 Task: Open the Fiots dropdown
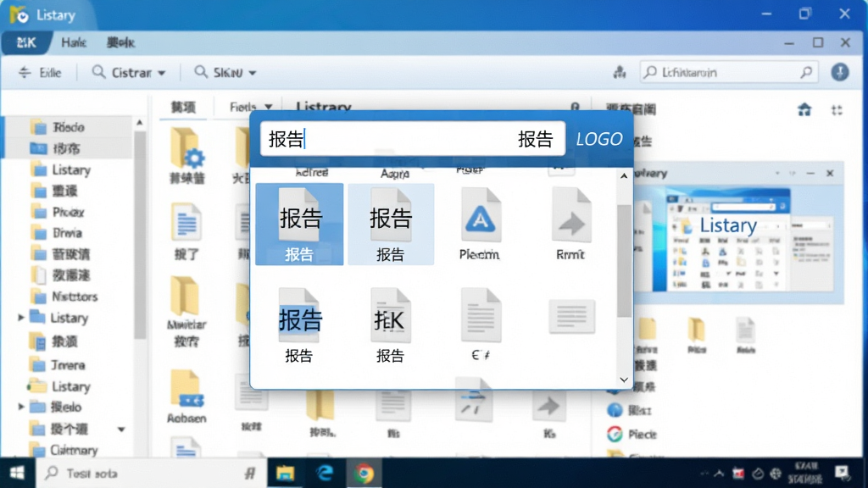(x=251, y=106)
